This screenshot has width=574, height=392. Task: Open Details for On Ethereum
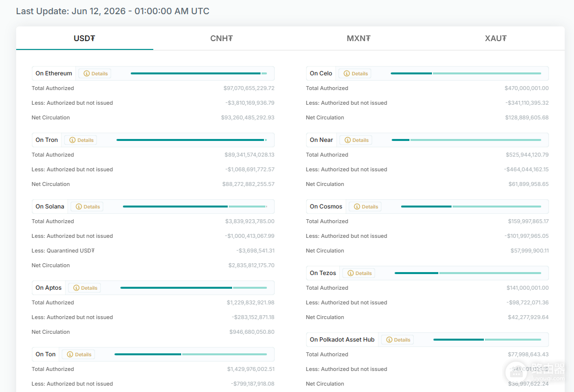pyautogui.click(x=96, y=73)
